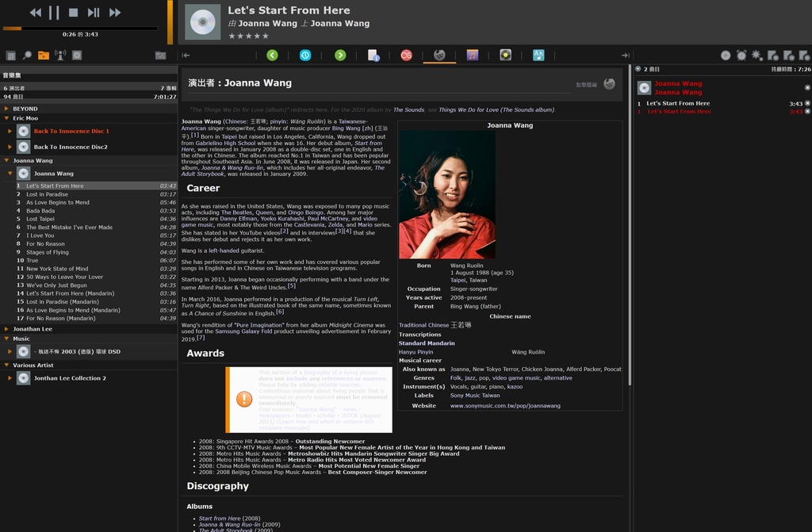Pause the current track
The height and width of the screenshot is (532, 812).
(54, 13)
